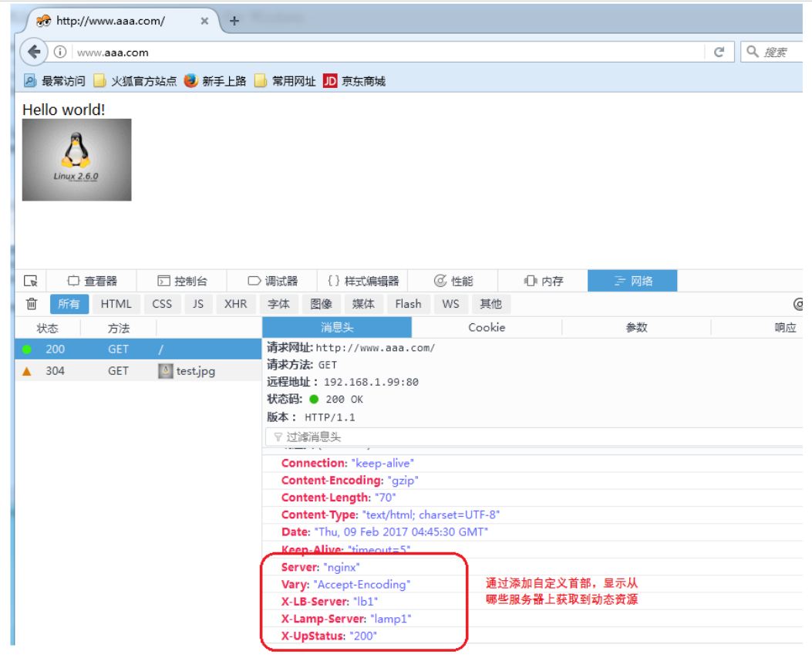Filter requests by 其他
812x658 pixels.
(x=491, y=304)
